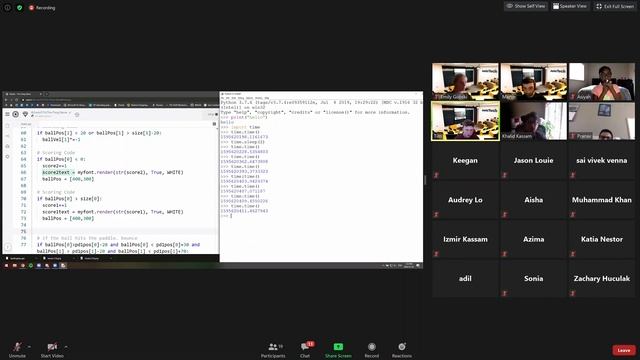The image size is (640, 360).
Task: Start Video in the Zoom toolbar
Action: [x=52, y=350]
